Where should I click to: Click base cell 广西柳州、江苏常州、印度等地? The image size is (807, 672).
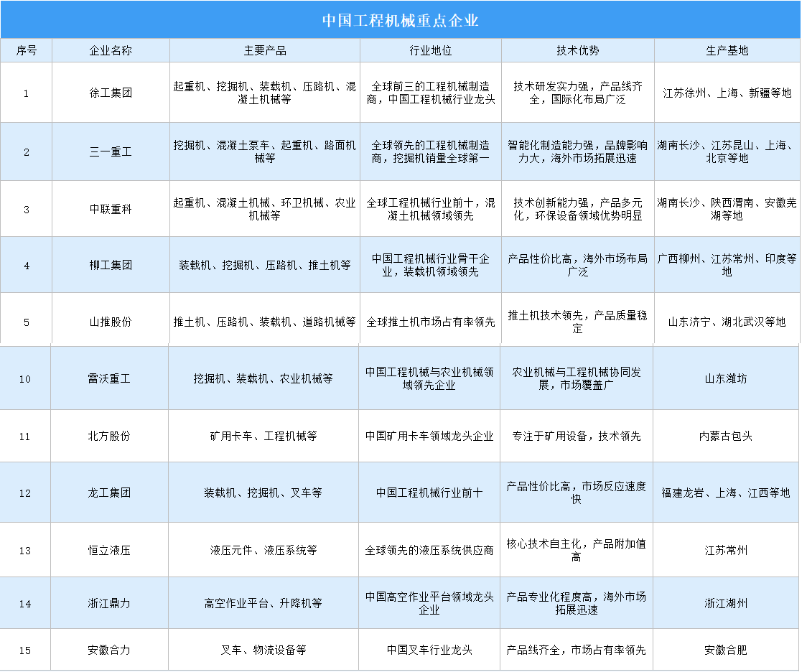[727, 265]
